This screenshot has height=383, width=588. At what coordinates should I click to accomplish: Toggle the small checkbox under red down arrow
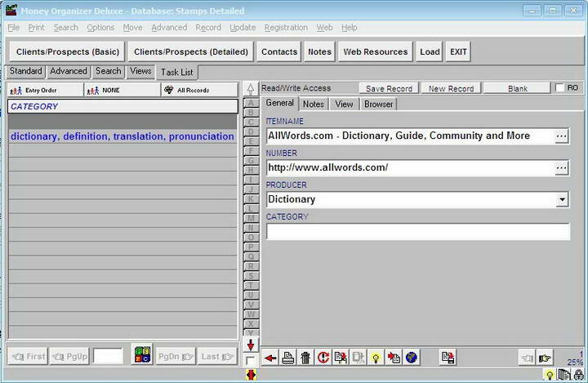point(250,361)
